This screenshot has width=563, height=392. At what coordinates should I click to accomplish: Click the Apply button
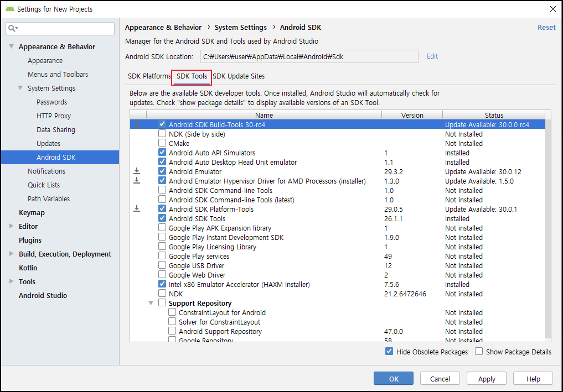pyautogui.click(x=487, y=378)
